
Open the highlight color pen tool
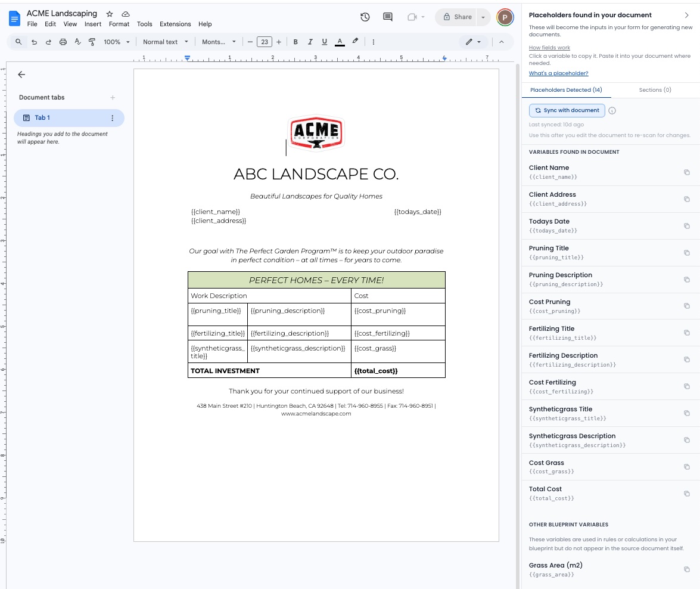pyautogui.click(x=355, y=42)
